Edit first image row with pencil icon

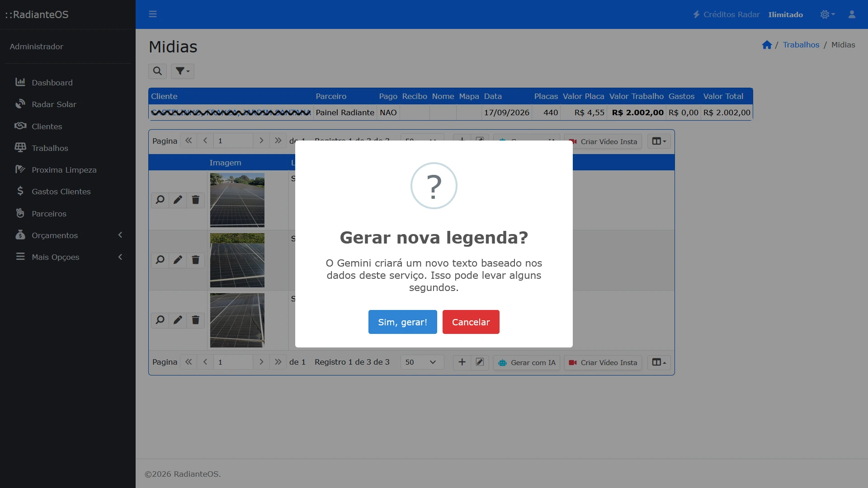click(178, 200)
